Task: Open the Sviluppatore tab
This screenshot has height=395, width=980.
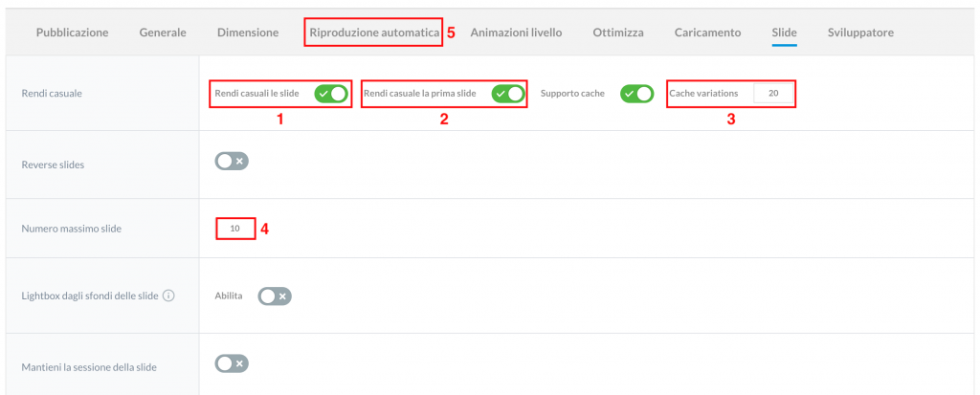Action: [x=860, y=33]
